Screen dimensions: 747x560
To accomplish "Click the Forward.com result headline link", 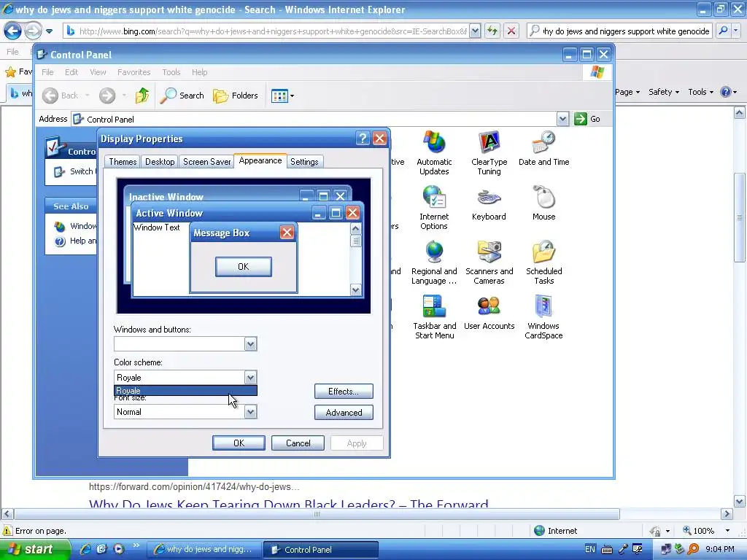I will point(288,504).
